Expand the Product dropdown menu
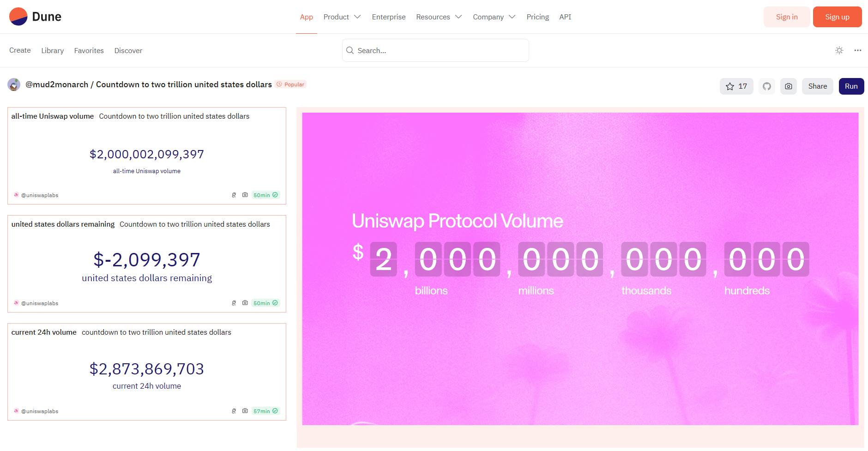Image resolution: width=868 pixels, height=451 pixels. (342, 17)
